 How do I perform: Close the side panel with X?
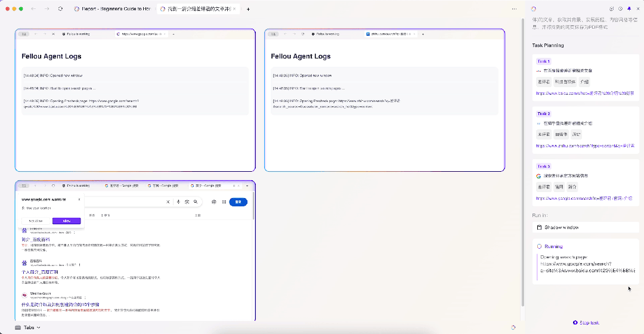(x=638, y=8)
